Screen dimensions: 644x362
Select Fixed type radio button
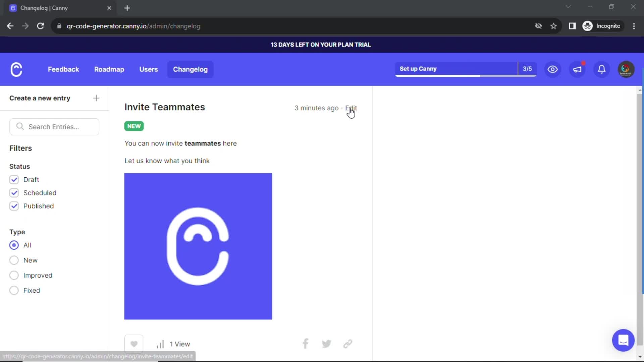14,290
